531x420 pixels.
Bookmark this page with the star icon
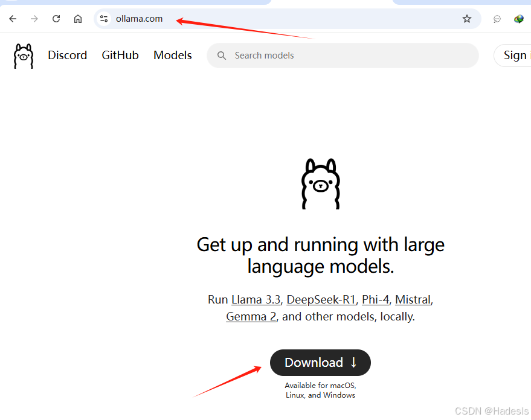(x=467, y=19)
